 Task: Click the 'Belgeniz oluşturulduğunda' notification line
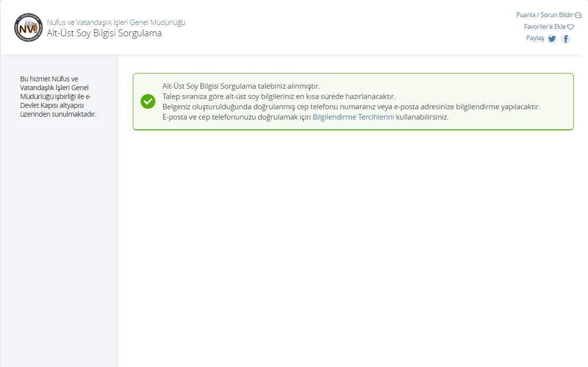pos(351,107)
